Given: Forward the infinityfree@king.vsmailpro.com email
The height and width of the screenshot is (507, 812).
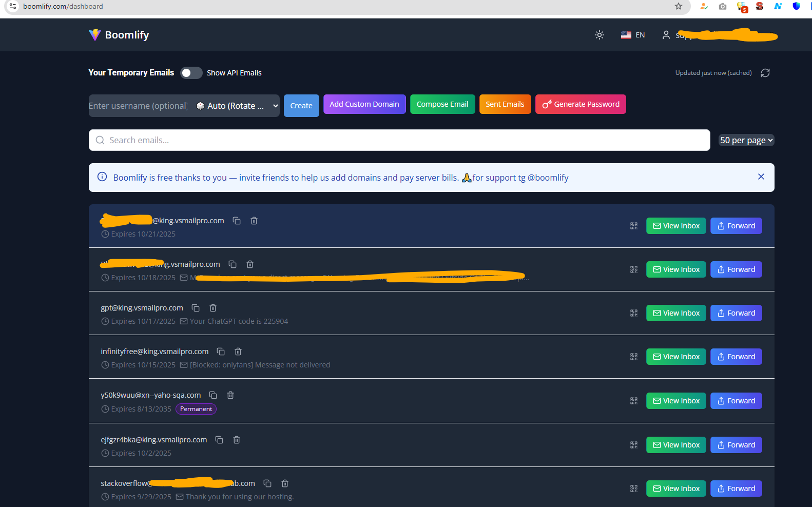Looking at the screenshot, I should (736, 357).
